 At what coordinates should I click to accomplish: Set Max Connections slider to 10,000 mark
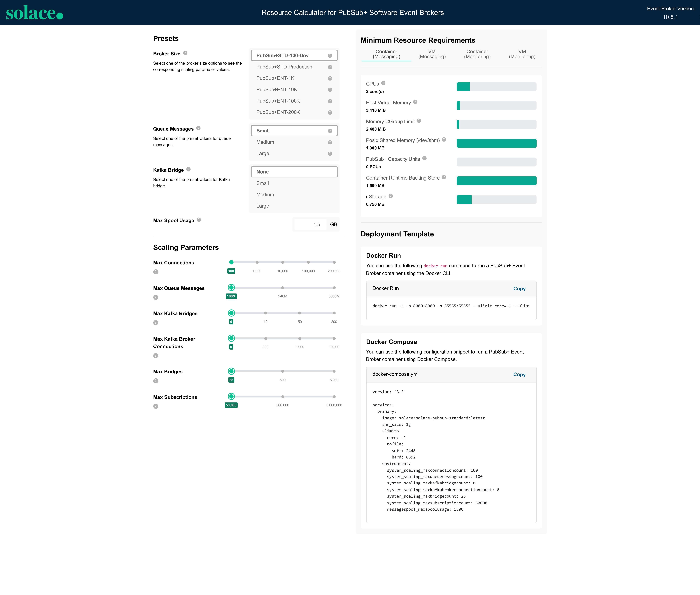pos(283,262)
